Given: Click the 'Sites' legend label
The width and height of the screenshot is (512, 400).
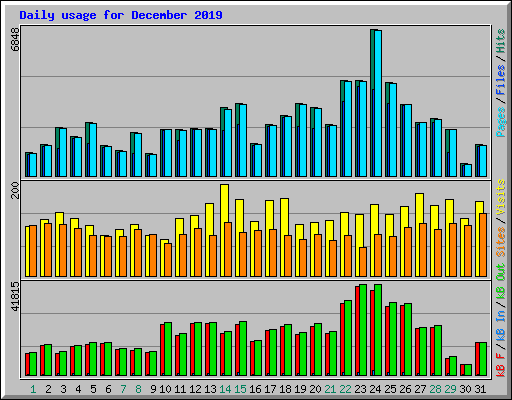Looking at the screenshot, I should pos(501,242).
